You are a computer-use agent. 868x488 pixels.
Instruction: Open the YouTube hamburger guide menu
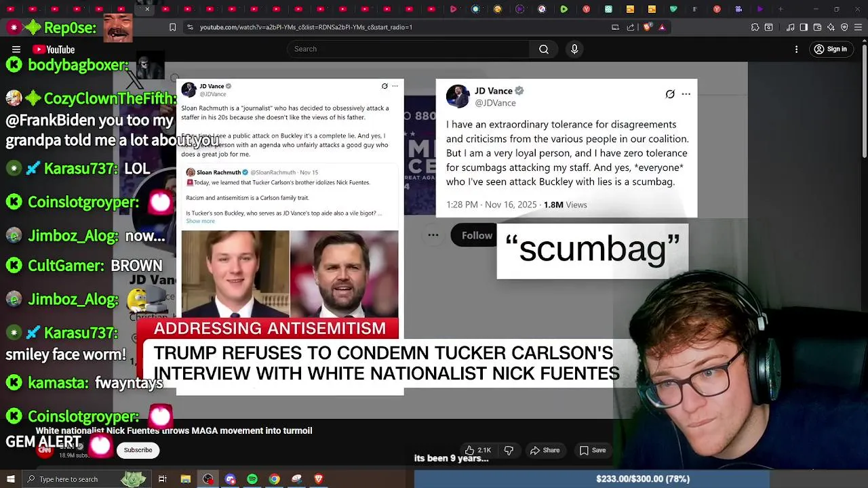(16, 49)
